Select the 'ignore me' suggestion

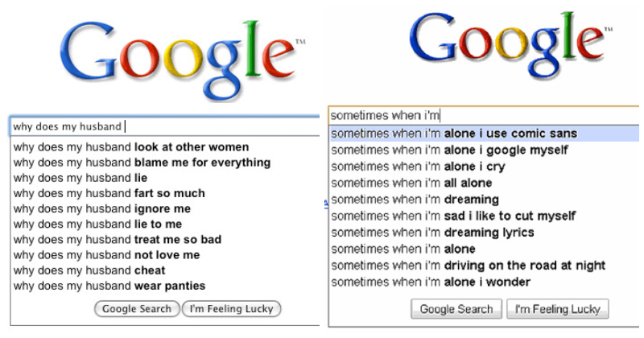click(105, 208)
